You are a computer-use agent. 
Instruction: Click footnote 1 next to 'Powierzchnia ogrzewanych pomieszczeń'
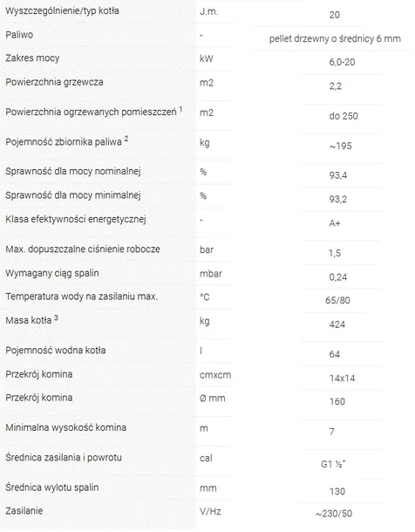click(x=180, y=109)
